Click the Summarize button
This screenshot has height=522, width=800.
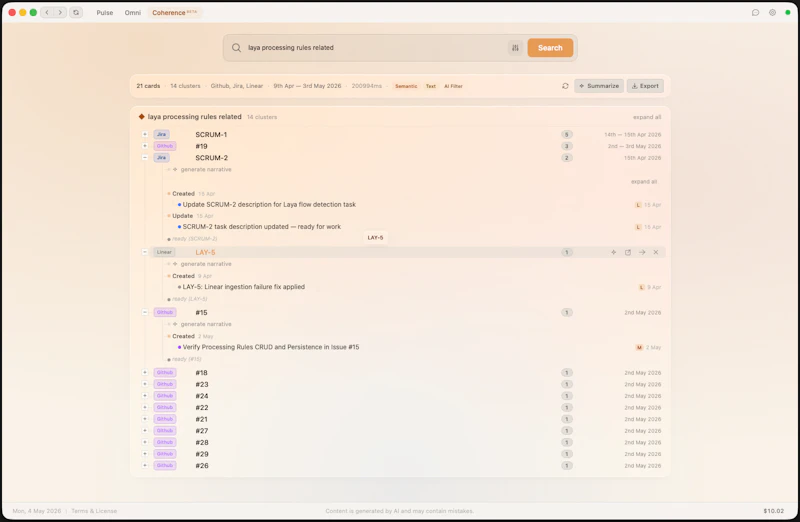(599, 86)
